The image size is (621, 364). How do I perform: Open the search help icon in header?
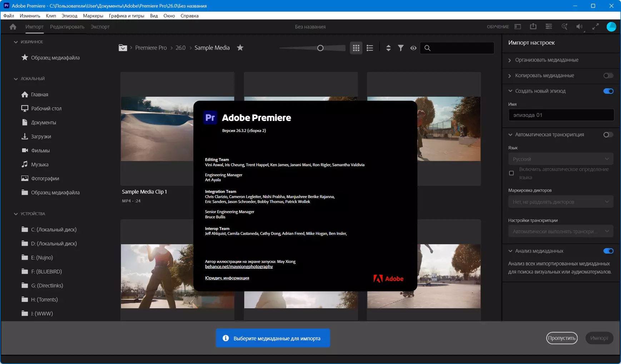[x=565, y=27]
